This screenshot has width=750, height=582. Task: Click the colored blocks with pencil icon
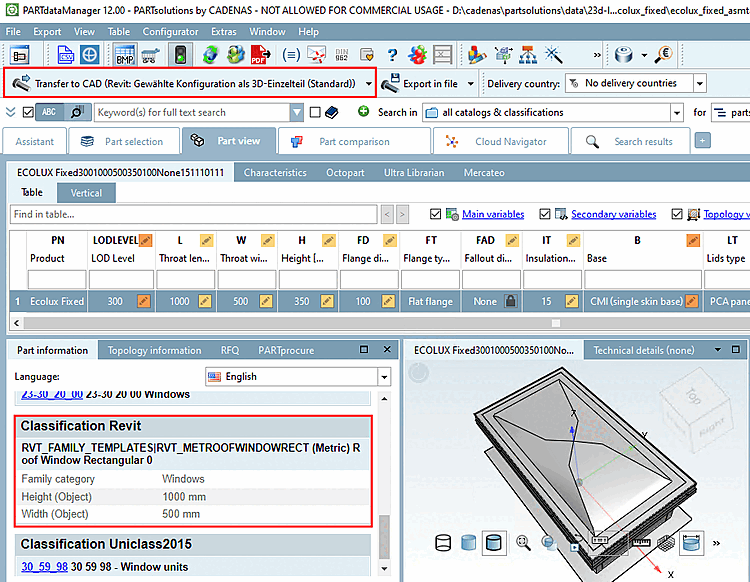click(x=477, y=55)
